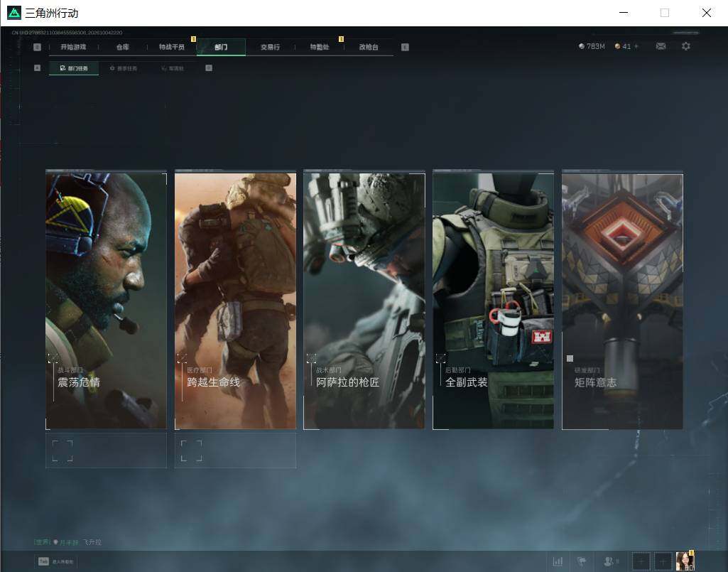Image resolution: width=728 pixels, height=572 pixels.
Task: Minimize the 三角洲行动 window
Action: 624,13
